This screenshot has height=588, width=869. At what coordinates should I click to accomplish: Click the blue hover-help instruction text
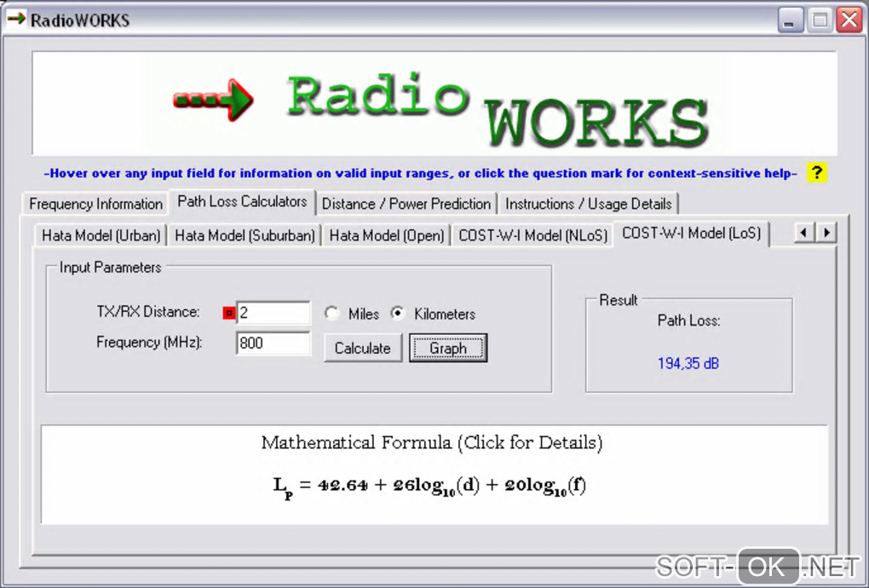tap(420, 174)
